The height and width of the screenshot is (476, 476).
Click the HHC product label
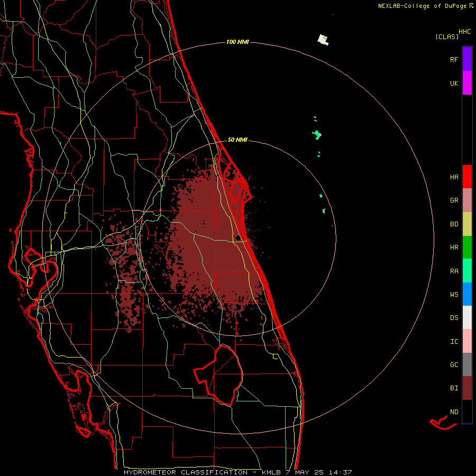tap(464, 32)
